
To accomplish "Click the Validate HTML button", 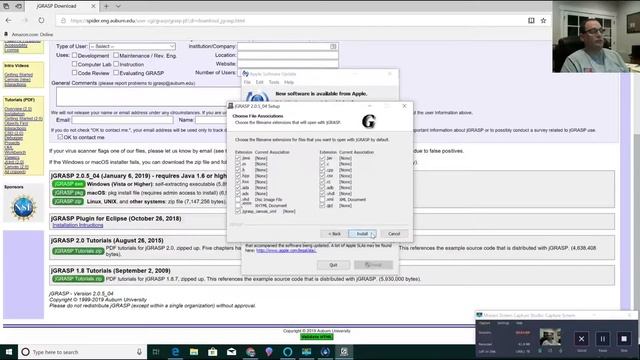I will pyautogui.click(x=317, y=337).
